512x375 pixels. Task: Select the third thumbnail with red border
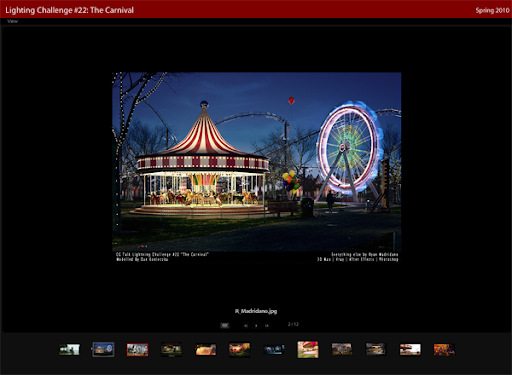pyautogui.click(x=137, y=350)
